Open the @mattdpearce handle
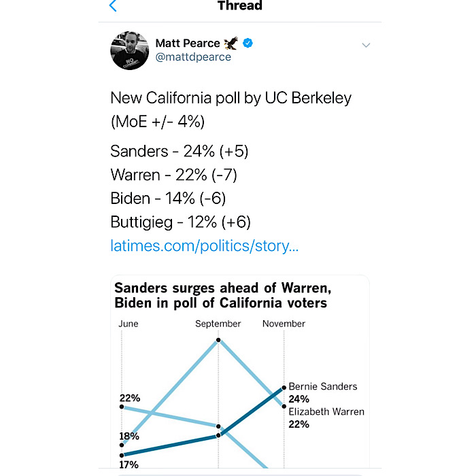The width and height of the screenshot is (476, 476). [x=193, y=57]
